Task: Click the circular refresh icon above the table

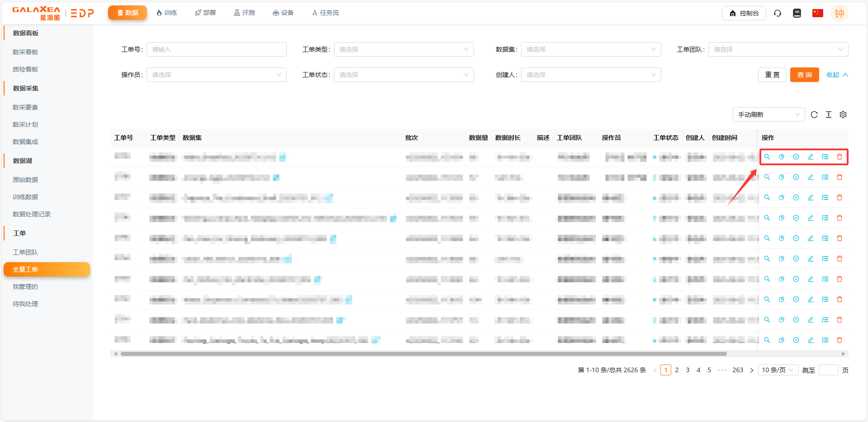Action: pos(814,115)
